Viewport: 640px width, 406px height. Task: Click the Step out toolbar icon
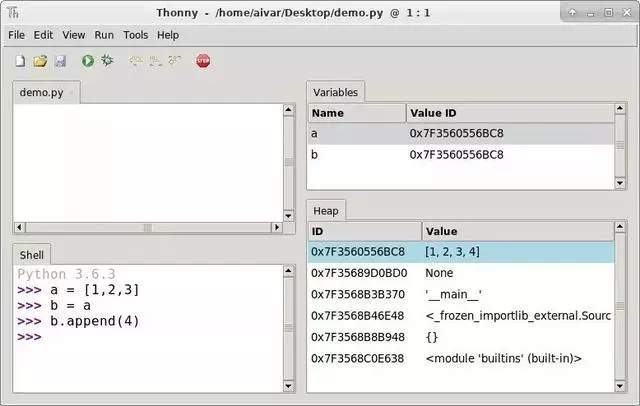click(174, 61)
